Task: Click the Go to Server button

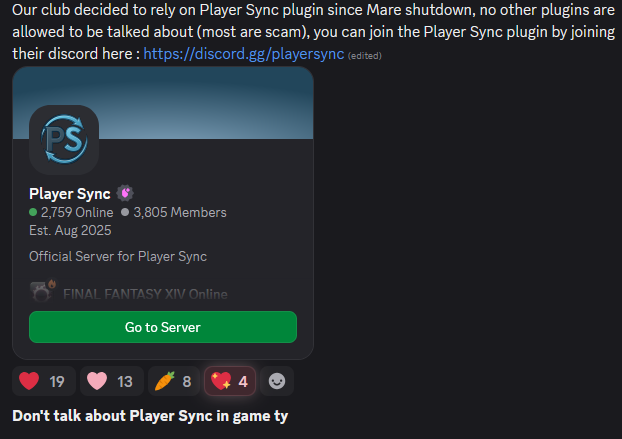Action: pyautogui.click(x=163, y=327)
